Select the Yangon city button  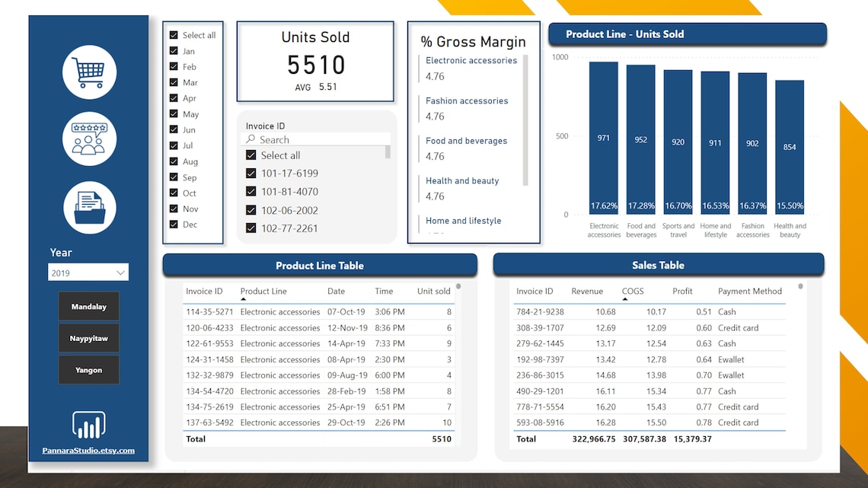[88, 369]
